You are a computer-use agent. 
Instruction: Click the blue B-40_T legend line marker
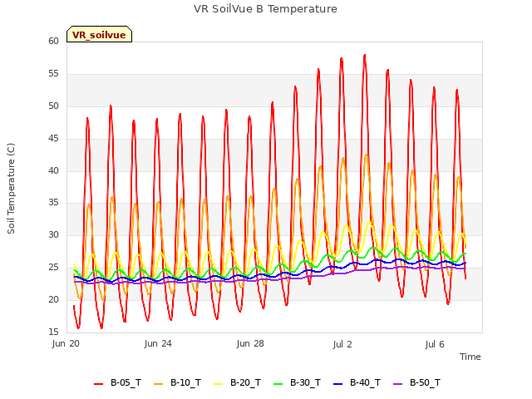338,384
